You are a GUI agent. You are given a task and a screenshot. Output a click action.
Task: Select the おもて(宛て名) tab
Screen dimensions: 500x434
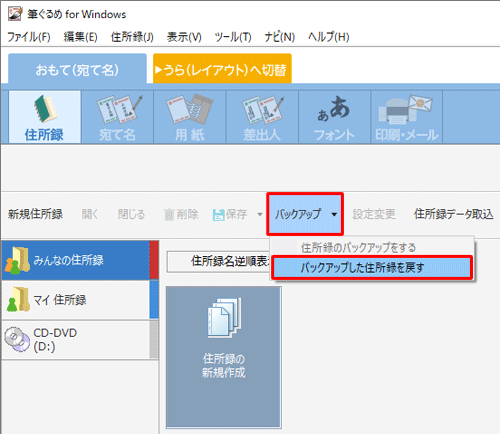[x=77, y=69]
